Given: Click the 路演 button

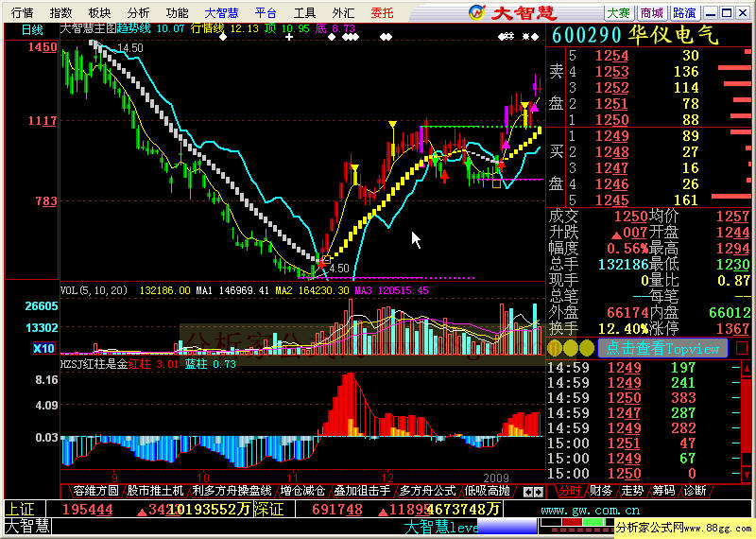Looking at the screenshot, I should (684, 13).
